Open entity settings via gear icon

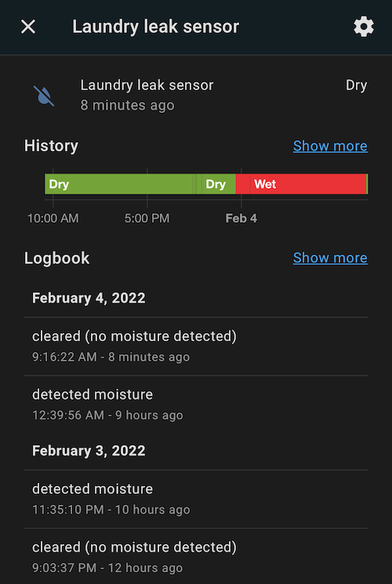tap(364, 27)
